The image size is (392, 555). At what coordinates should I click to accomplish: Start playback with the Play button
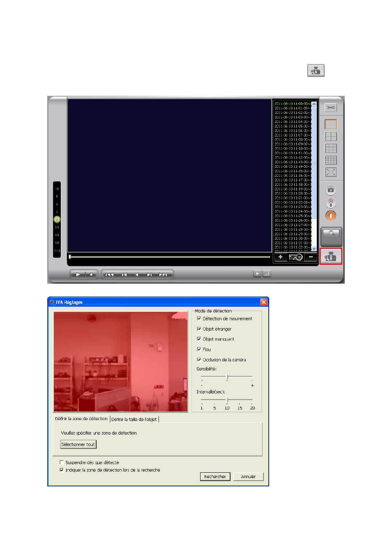(78, 274)
